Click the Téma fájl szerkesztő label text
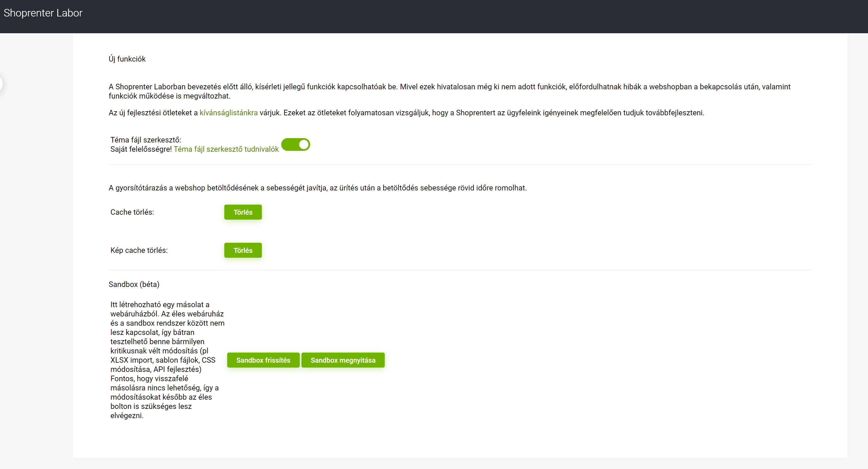868x469 pixels. [x=146, y=140]
